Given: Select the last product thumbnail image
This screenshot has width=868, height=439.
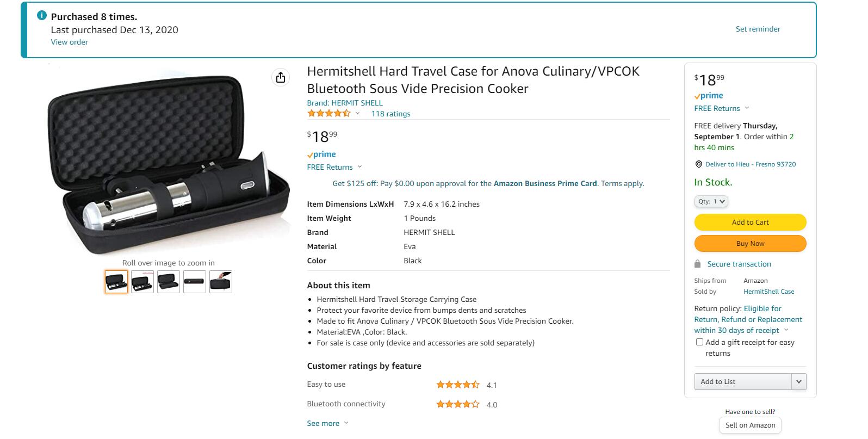Looking at the screenshot, I should [221, 282].
